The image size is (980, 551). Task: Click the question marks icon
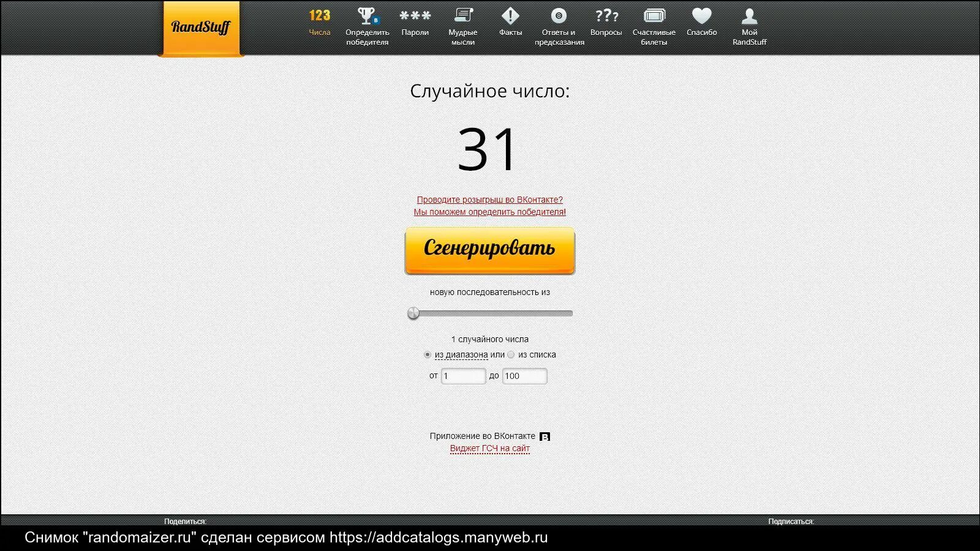[606, 15]
